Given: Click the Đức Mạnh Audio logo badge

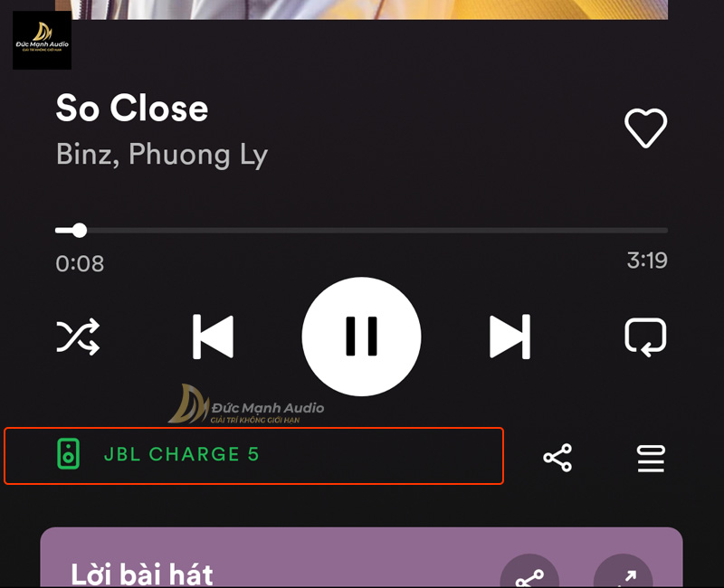Looking at the screenshot, I should (x=42, y=40).
